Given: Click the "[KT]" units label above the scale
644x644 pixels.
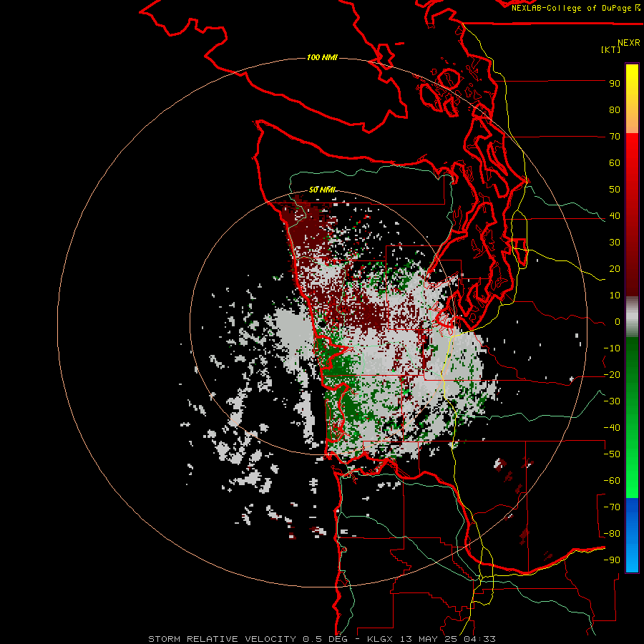Looking at the screenshot, I should (610, 49).
